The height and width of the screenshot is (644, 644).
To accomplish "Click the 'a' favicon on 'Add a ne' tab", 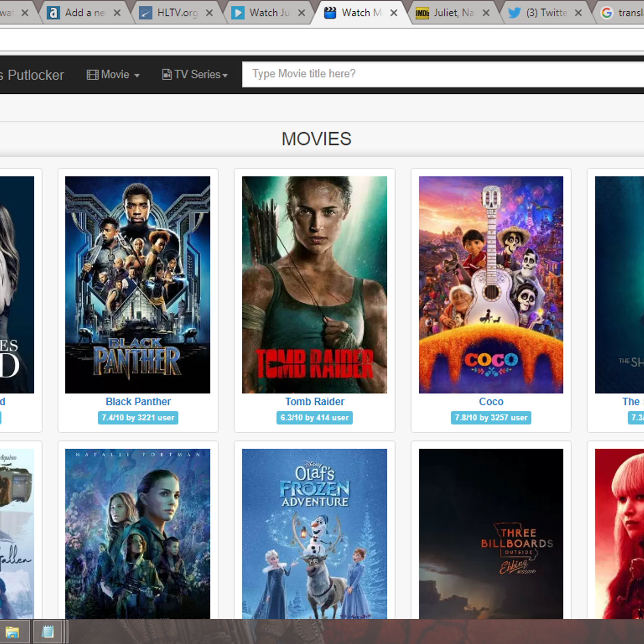I will (53, 13).
